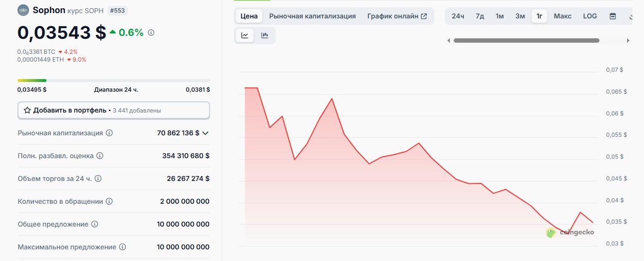Viewport: 644px width, 261px height.
Task: Expand market cap value chevron
Action: tap(205, 133)
